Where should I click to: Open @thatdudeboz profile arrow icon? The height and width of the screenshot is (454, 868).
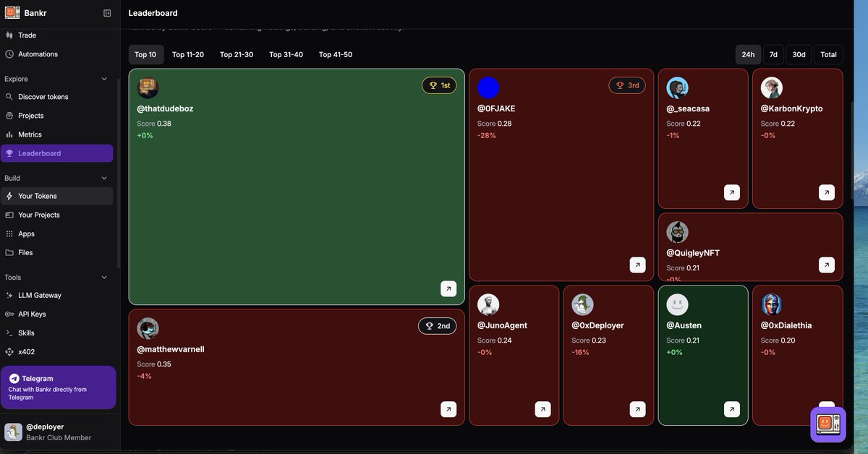tap(448, 288)
